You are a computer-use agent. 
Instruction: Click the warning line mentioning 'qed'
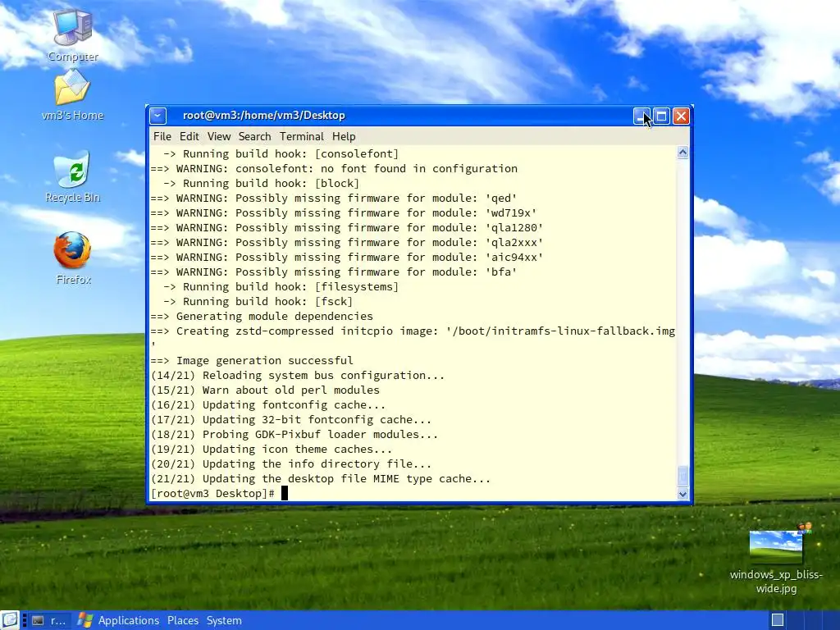(x=334, y=199)
